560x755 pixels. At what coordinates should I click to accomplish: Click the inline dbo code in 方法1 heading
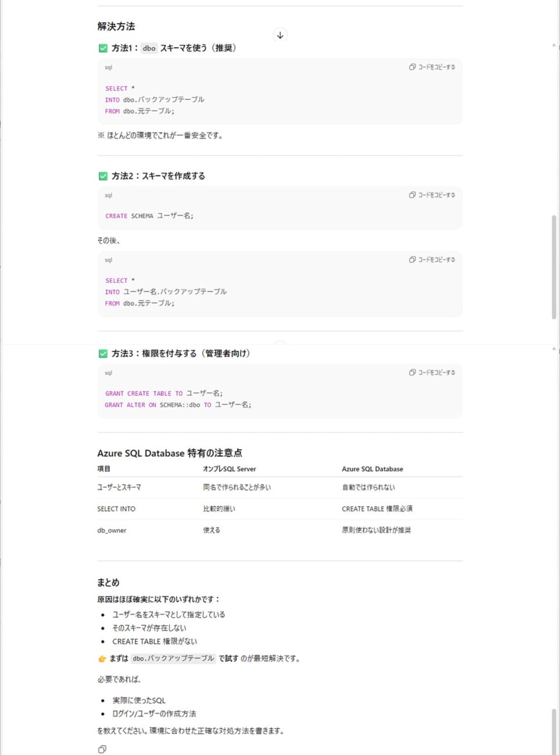tap(149, 48)
